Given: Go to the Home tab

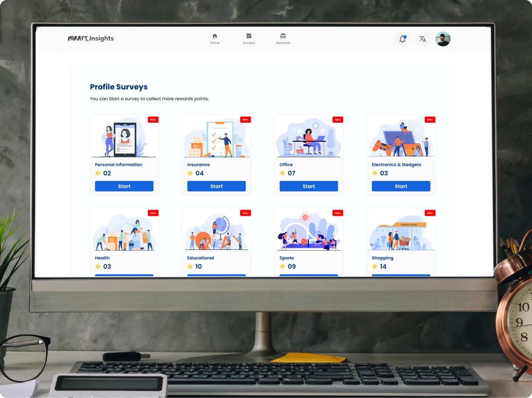Looking at the screenshot, I should pos(215,39).
